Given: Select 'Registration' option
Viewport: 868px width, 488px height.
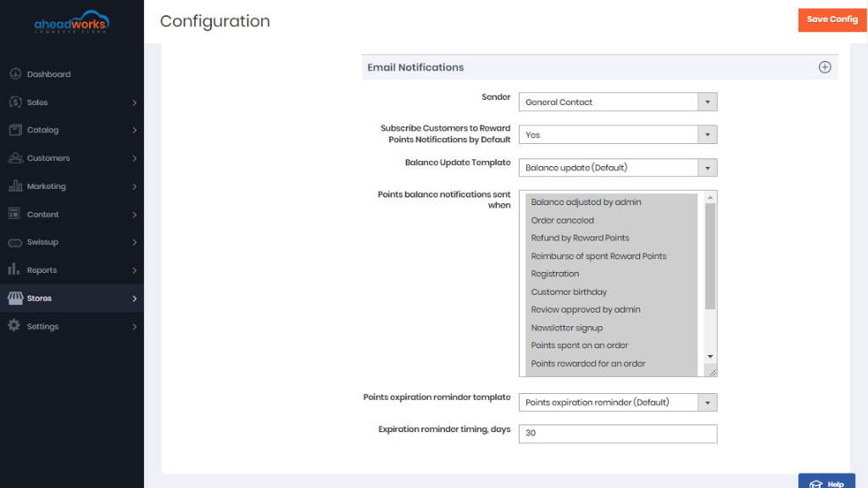Looking at the screenshot, I should click(611, 274).
